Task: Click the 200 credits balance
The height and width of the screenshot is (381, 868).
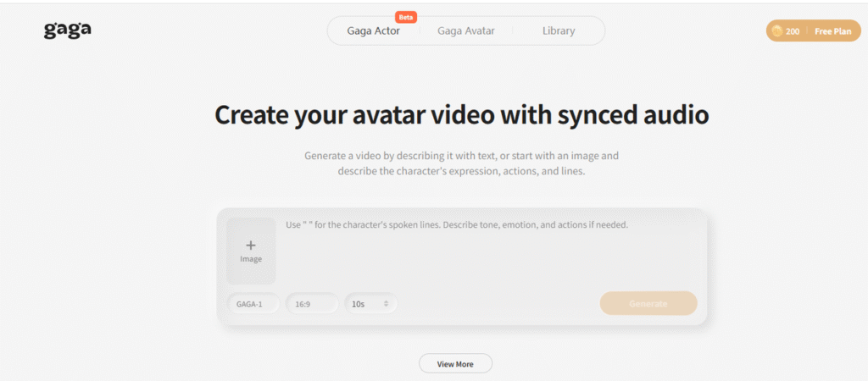Action: (793, 31)
